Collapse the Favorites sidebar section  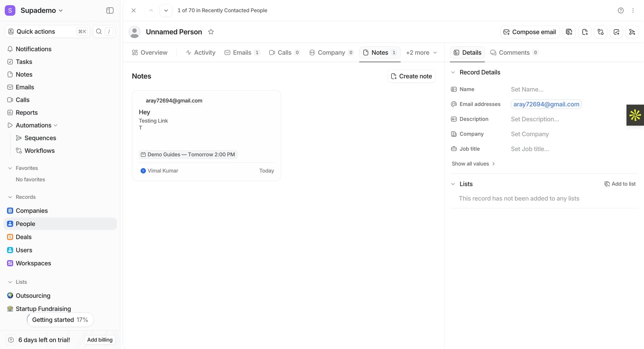pyautogui.click(x=10, y=168)
